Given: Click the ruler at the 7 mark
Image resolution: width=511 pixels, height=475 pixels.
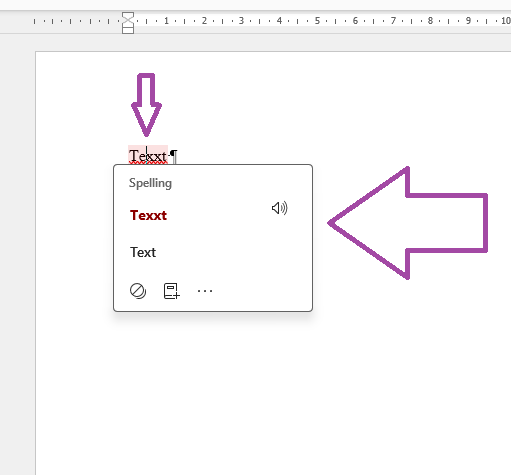Looking at the screenshot, I should coord(393,21).
